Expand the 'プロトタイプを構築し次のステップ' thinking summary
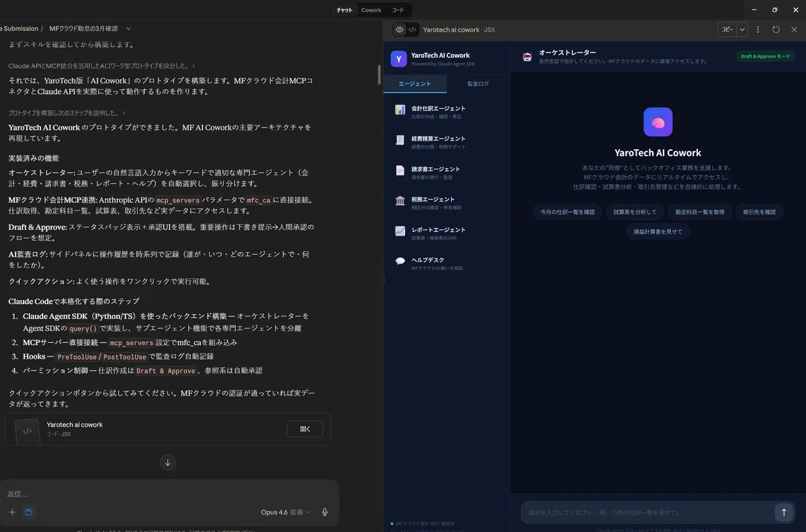Viewport: 806px width, 532px height. pos(66,113)
